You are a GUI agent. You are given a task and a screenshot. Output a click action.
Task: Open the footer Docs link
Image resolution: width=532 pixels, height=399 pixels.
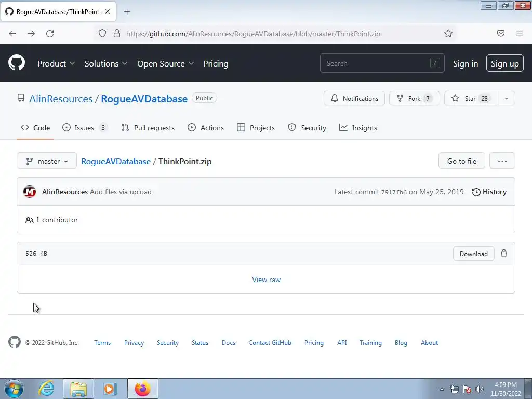(229, 343)
